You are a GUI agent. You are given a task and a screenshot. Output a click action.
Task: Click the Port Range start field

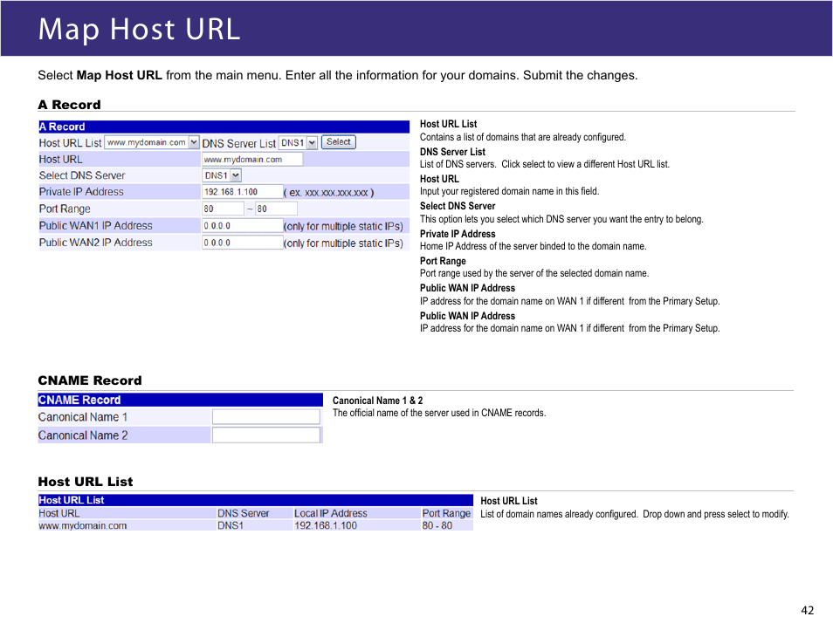[224, 209]
